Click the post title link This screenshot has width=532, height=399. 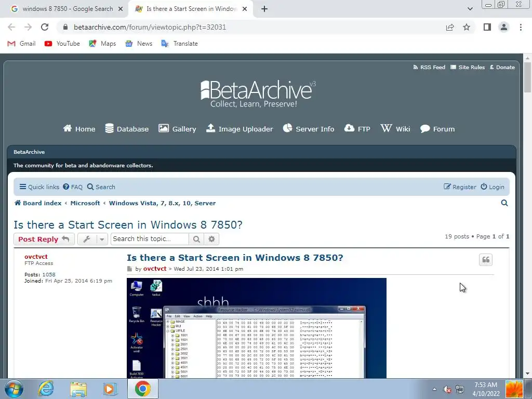(235, 258)
